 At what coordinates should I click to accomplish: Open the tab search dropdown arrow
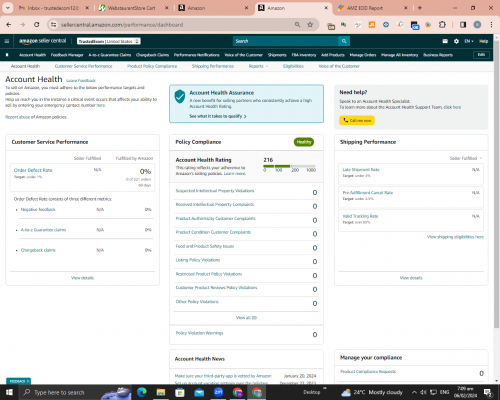pyautogui.click(x=7, y=8)
